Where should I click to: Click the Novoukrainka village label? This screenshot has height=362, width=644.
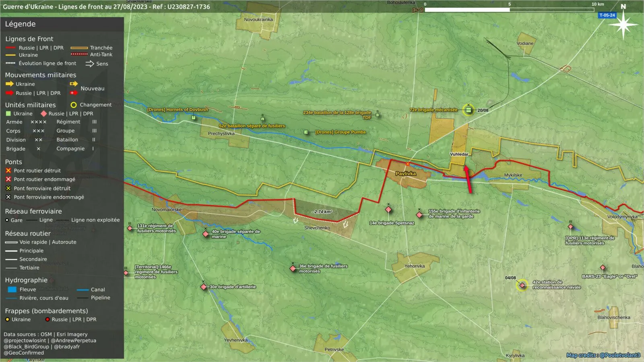tap(258, 19)
